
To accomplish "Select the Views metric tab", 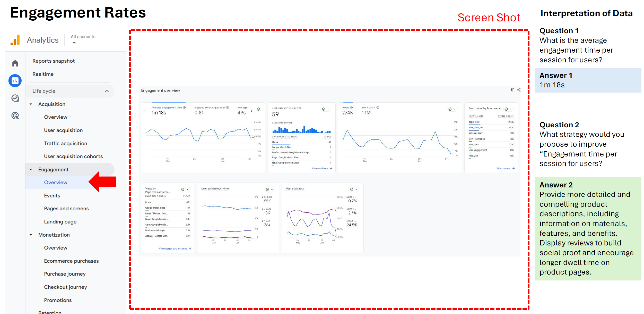I will 345,108.
